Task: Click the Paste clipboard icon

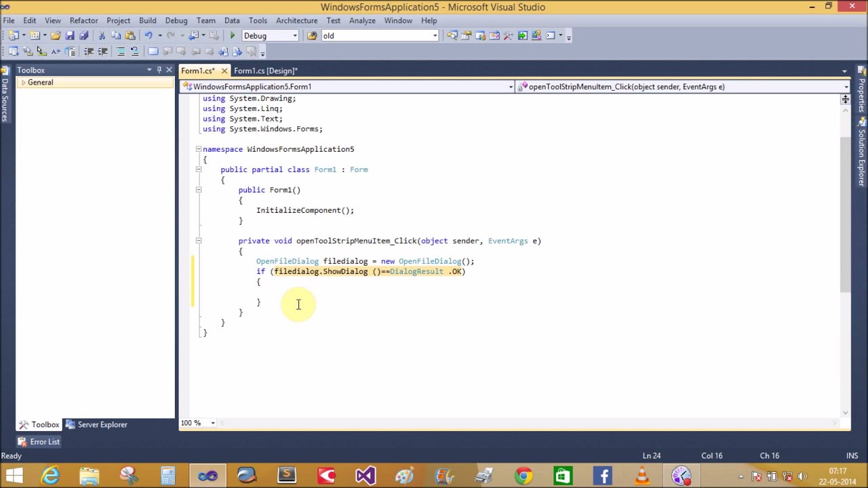Action: click(130, 35)
